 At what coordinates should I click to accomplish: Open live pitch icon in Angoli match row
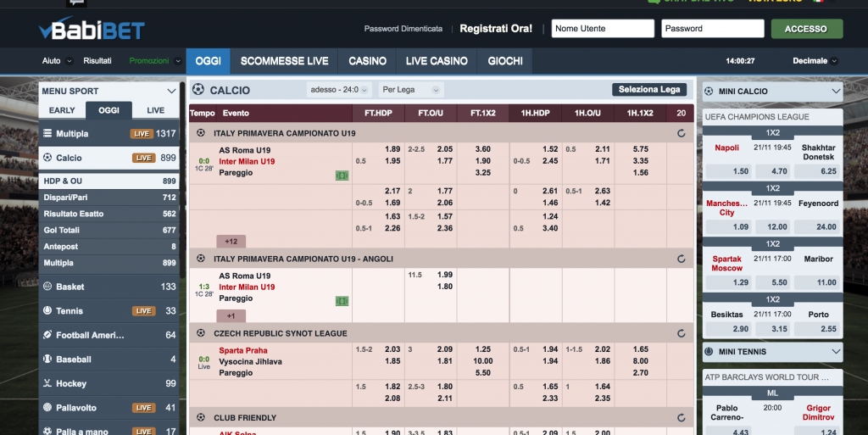point(342,301)
